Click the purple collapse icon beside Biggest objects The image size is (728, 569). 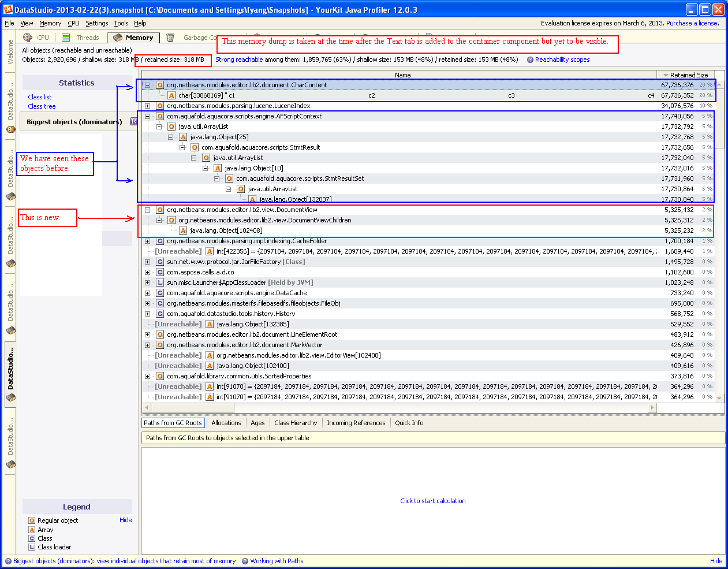pyautogui.click(x=134, y=121)
